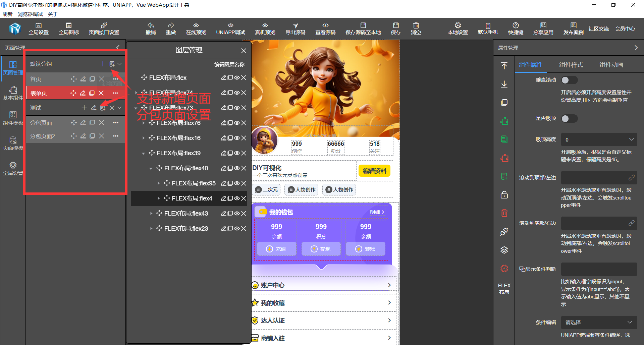Click the 提现 button in preview

pyautogui.click(x=321, y=249)
